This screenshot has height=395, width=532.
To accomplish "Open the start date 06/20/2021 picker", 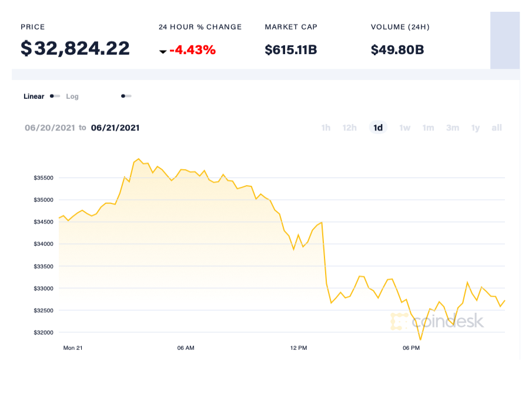I will coord(50,128).
